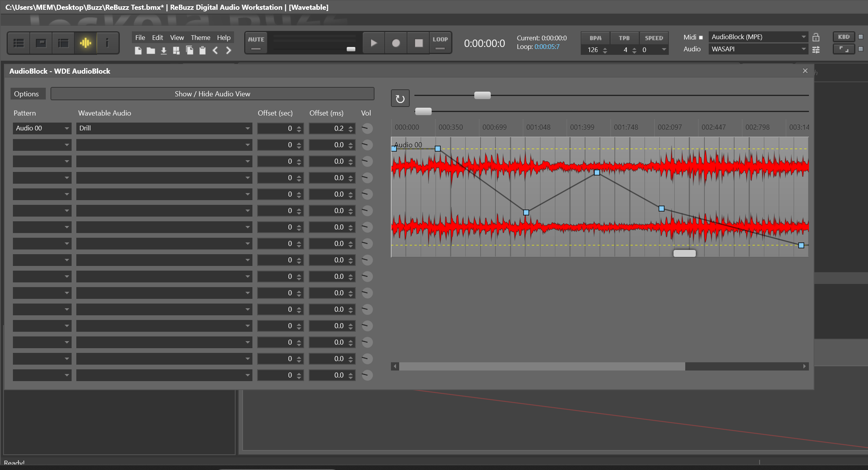Close the AudioBlock window

pyautogui.click(x=805, y=71)
